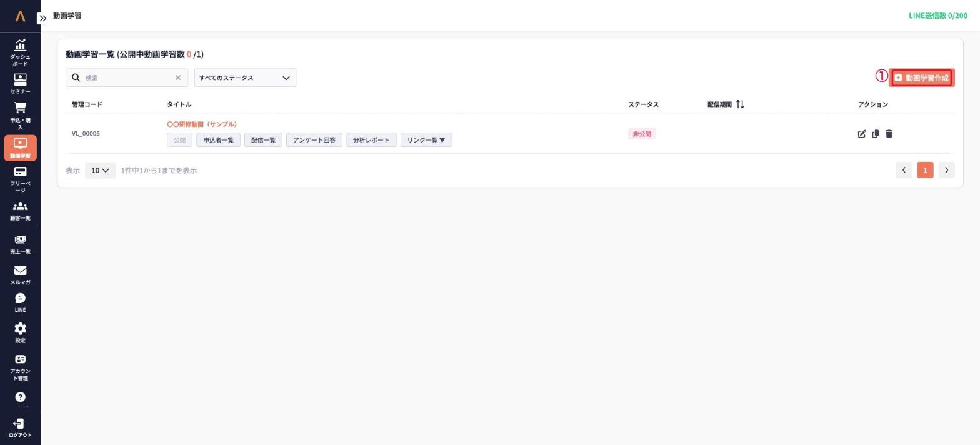Open the セミナー sidebar icon
Image resolution: width=980 pixels, height=445 pixels.
tap(20, 79)
